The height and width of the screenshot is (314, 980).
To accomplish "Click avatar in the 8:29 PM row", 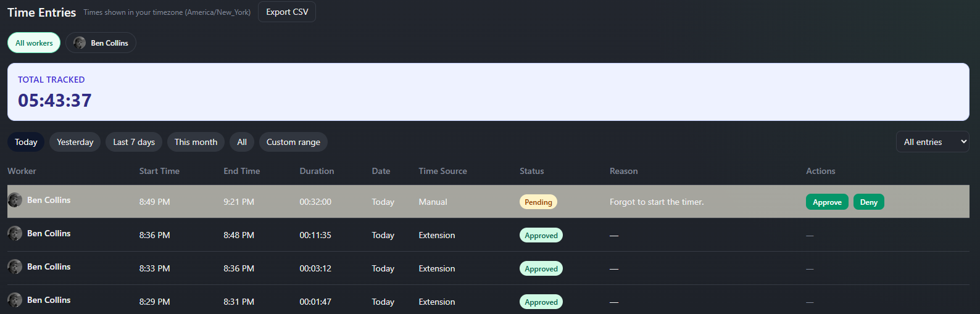I will pyautogui.click(x=15, y=300).
